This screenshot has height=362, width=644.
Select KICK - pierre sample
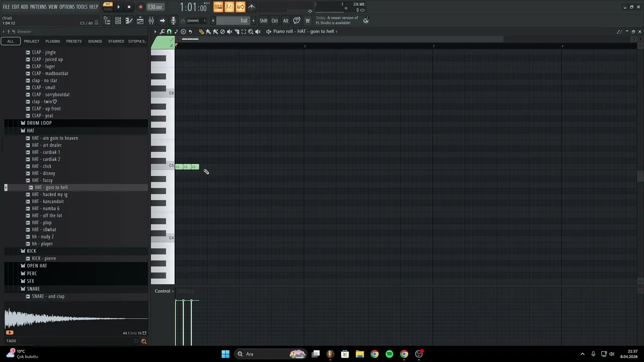point(44,258)
